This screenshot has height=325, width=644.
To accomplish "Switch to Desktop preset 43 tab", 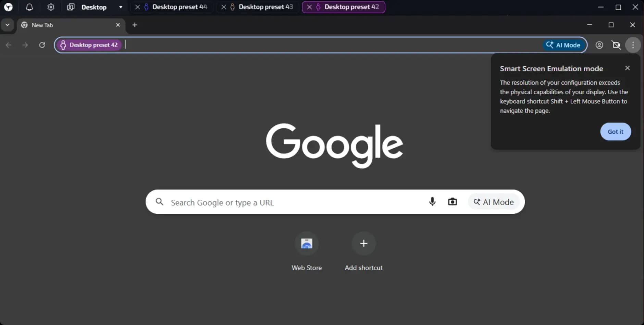I will tap(265, 7).
